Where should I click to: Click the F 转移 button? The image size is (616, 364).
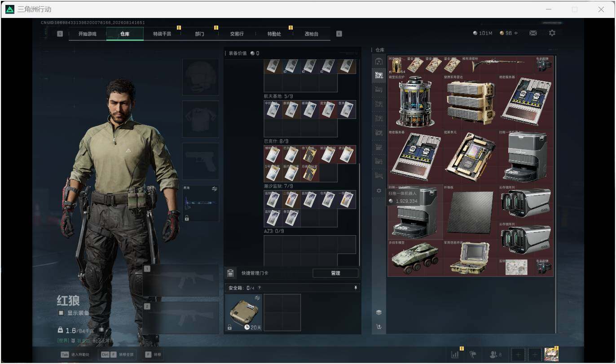pos(154,355)
